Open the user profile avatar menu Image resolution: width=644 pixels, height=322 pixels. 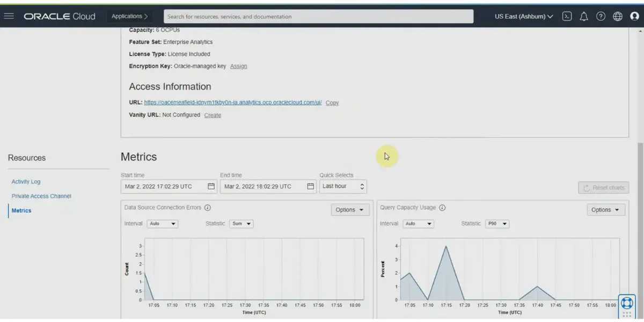point(634,16)
